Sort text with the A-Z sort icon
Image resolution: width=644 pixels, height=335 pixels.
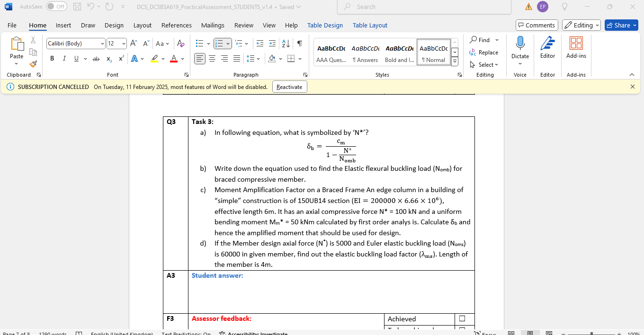click(x=285, y=43)
